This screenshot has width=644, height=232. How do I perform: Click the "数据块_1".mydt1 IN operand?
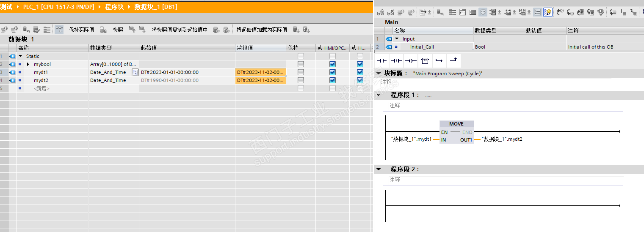pyautogui.click(x=412, y=139)
